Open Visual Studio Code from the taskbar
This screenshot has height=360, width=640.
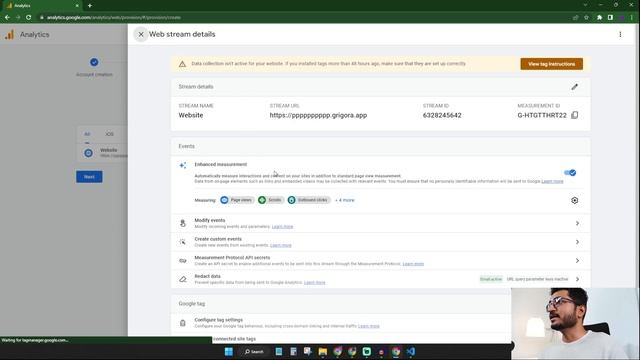pyautogui.click(x=411, y=351)
